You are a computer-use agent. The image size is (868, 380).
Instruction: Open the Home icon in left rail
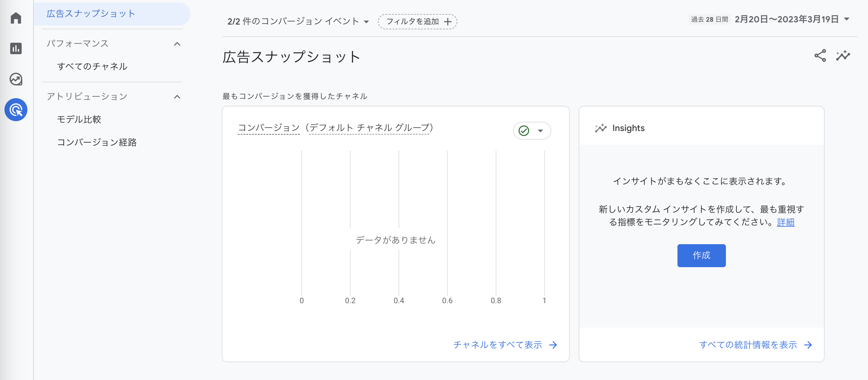pyautogui.click(x=16, y=18)
